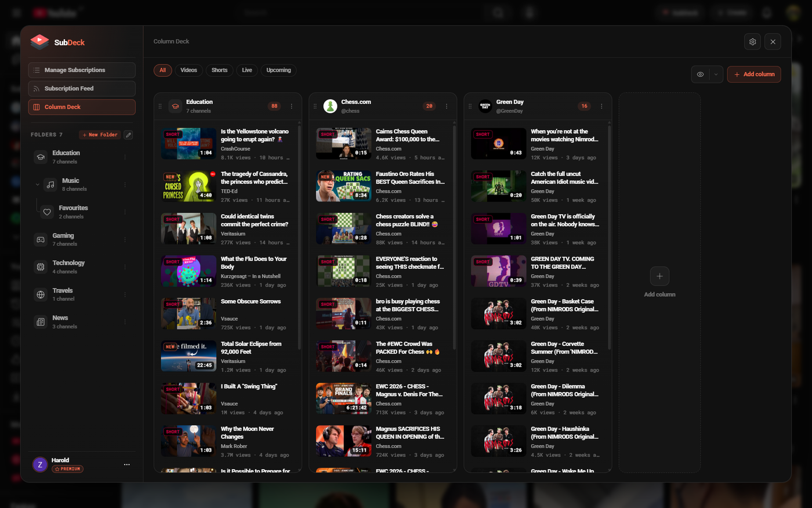812x508 pixels.
Task: Open the Education column options menu
Action: click(292, 106)
